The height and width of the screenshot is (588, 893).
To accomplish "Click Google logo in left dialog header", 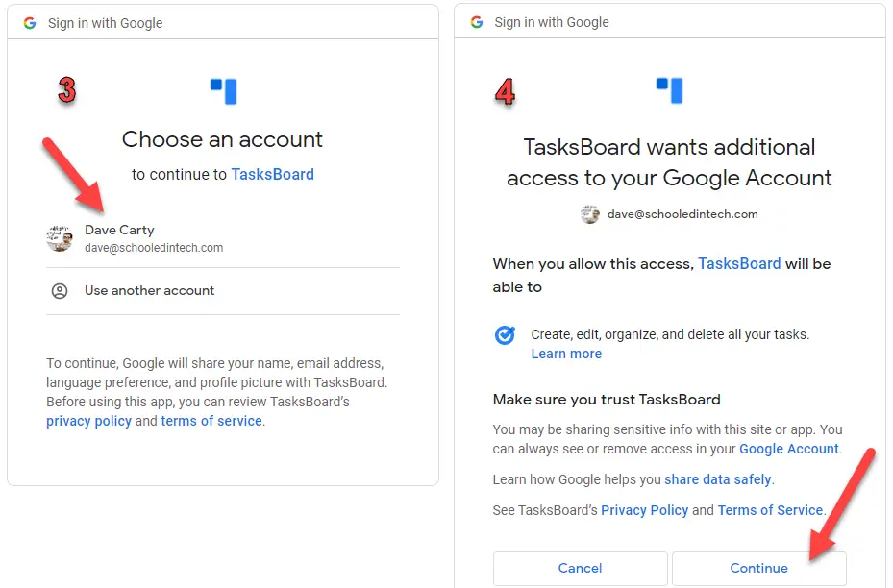I will [x=30, y=23].
